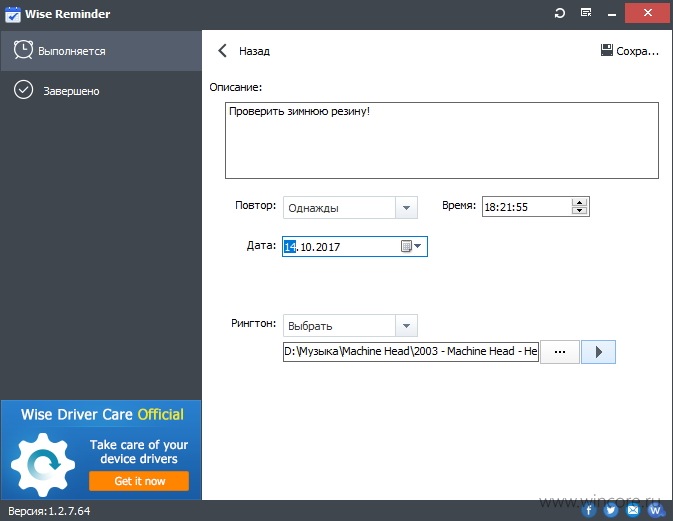This screenshot has height=521, width=673.
Task: Click the Get it now button
Action: pos(139,481)
